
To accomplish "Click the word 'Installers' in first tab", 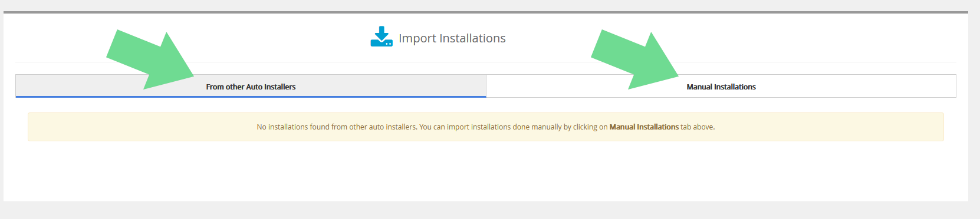I will [280, 87].
